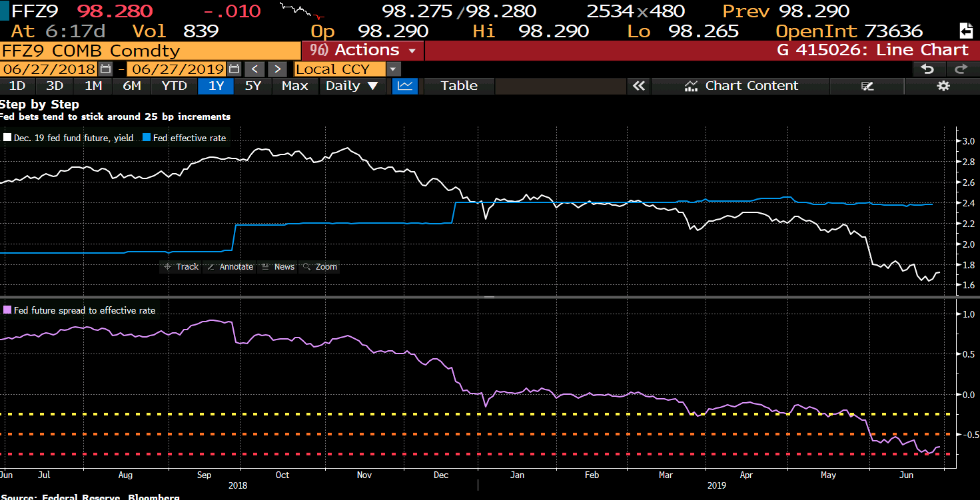Click the white Dec. 19 fed fund future legend swatch
The width and height of the screenshot is (980, 500).
coord(7,138)
